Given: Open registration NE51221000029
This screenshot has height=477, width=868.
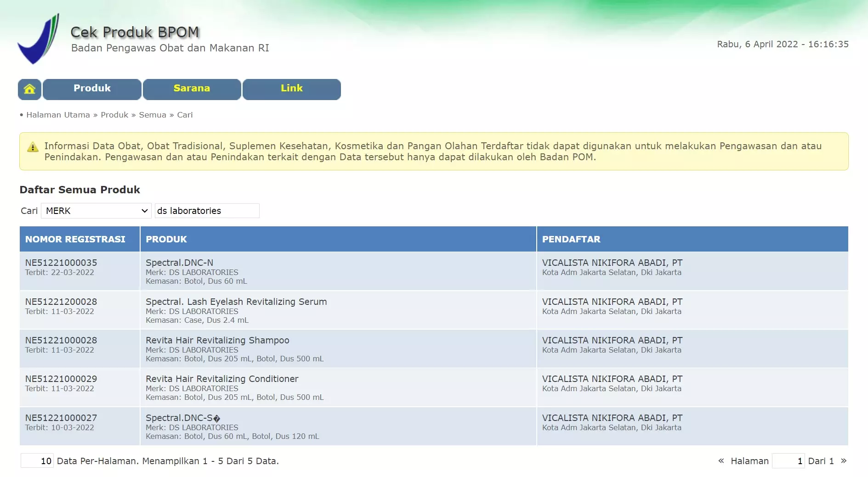Looking at the screenshot, I should pyautogui.click(x=61, y=379).
